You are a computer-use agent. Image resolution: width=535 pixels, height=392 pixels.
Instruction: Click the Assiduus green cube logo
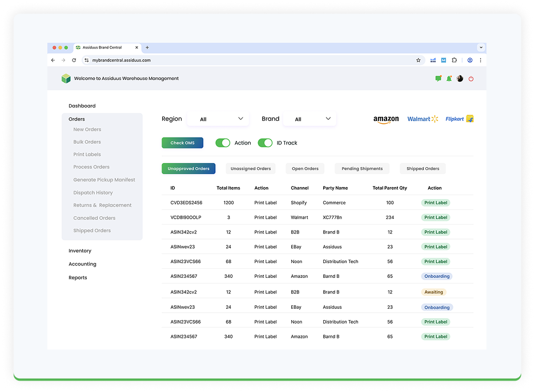coord(66,78)
